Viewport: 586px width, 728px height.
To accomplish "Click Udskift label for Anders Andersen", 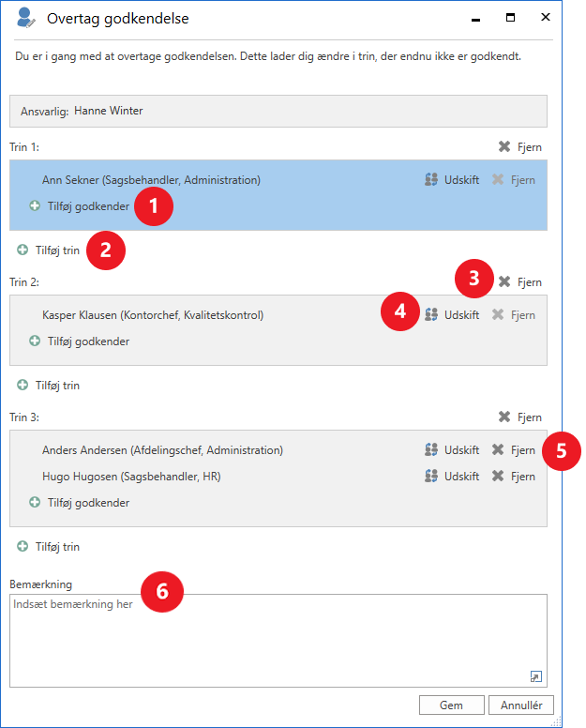I will tap(461, 450).
